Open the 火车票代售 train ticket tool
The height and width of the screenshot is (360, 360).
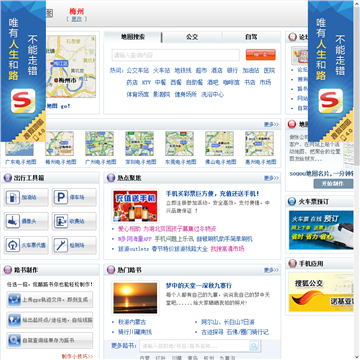tap(26, 245)
